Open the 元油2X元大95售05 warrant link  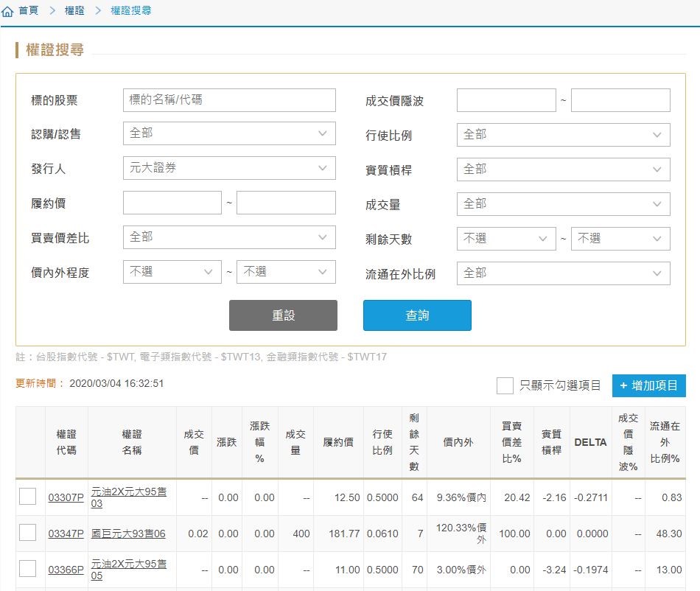click(128, 570)
